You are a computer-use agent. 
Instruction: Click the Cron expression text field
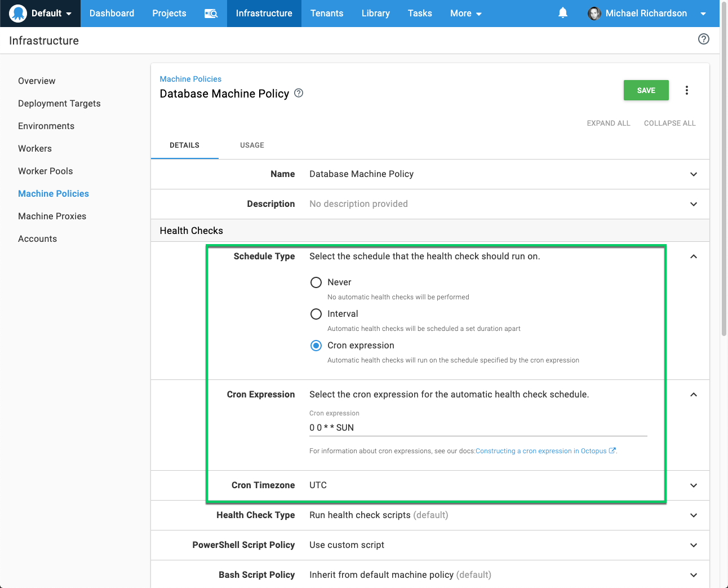point(478,428)
